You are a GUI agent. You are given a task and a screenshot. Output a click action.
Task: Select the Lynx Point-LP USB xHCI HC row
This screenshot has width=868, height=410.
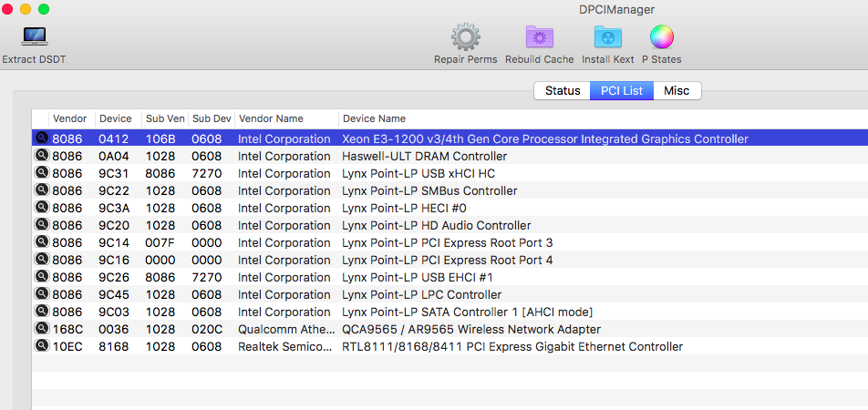tap(418, 174)
